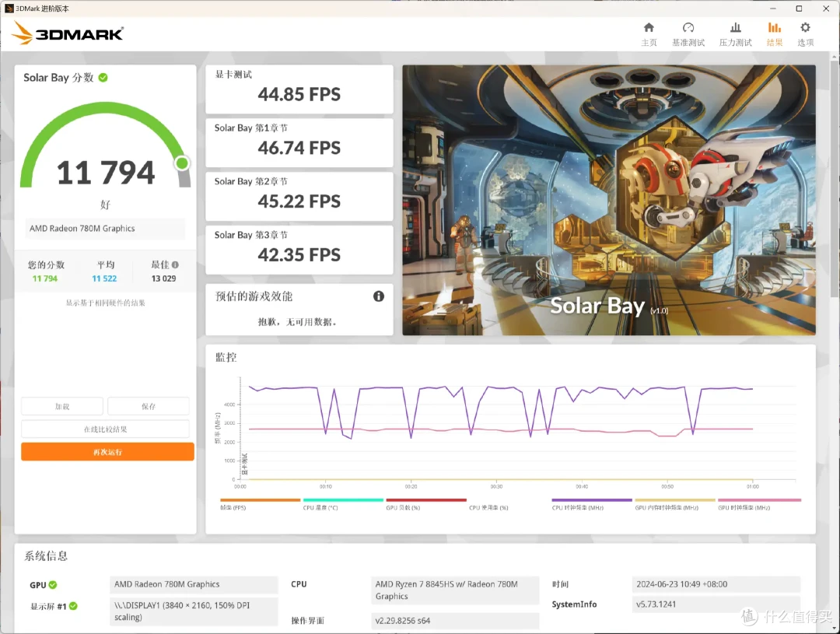Click the 11 794 main score value
The width and height of the screenshot is (840, 634).
(106, 173)
